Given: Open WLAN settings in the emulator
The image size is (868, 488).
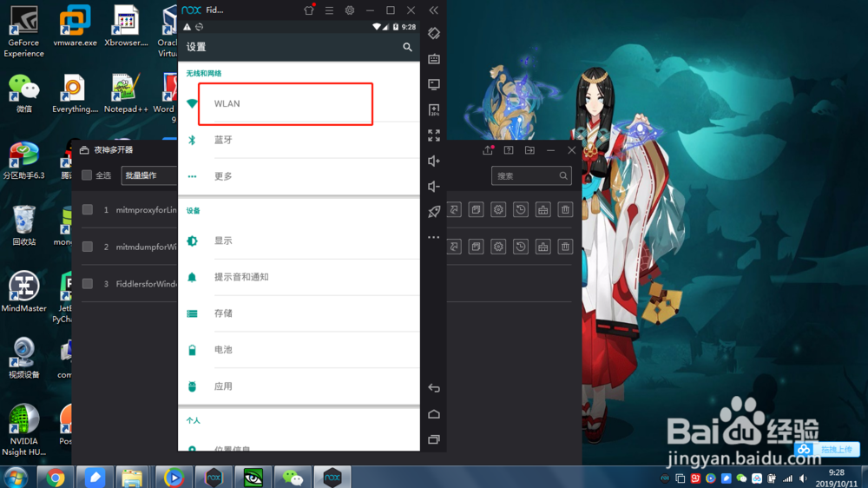Looking at the screenshot, I should coord(299,103).
